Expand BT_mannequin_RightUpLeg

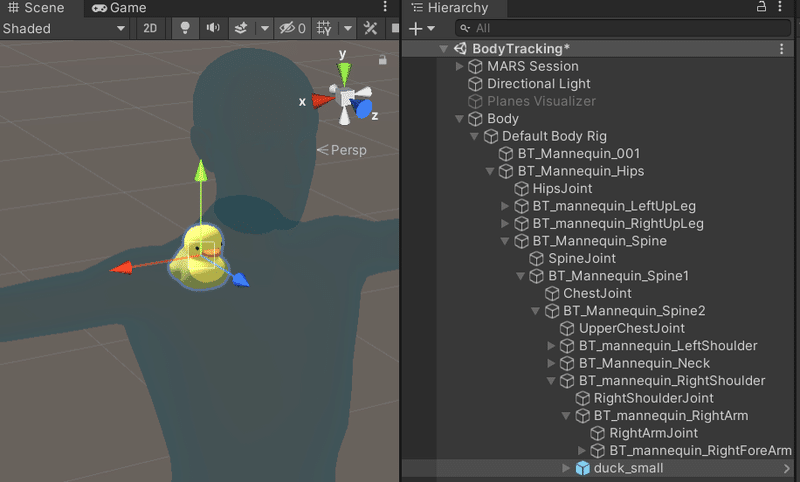[x=505, y=223]
